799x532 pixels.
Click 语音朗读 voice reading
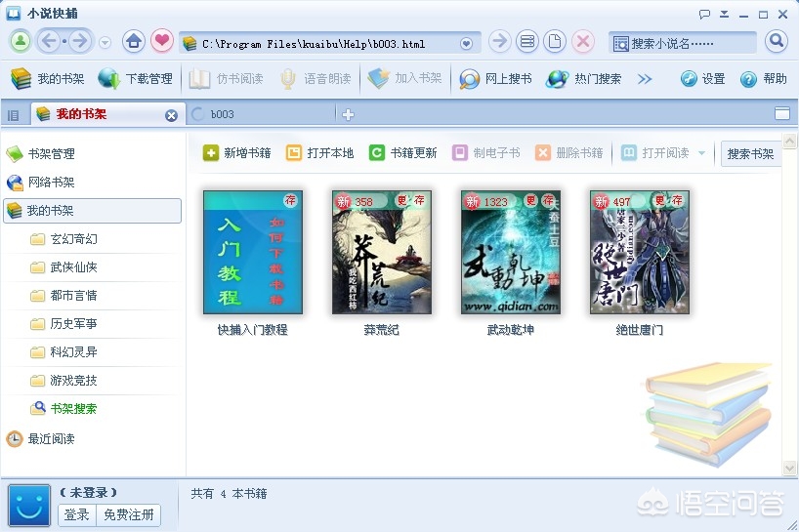315,79
